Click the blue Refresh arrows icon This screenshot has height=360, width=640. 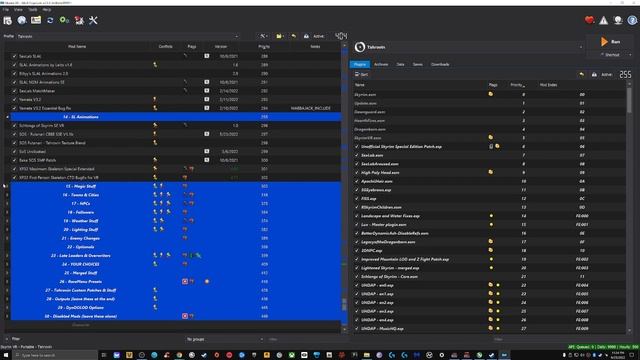pyautogui.click(x=50, y=20)
